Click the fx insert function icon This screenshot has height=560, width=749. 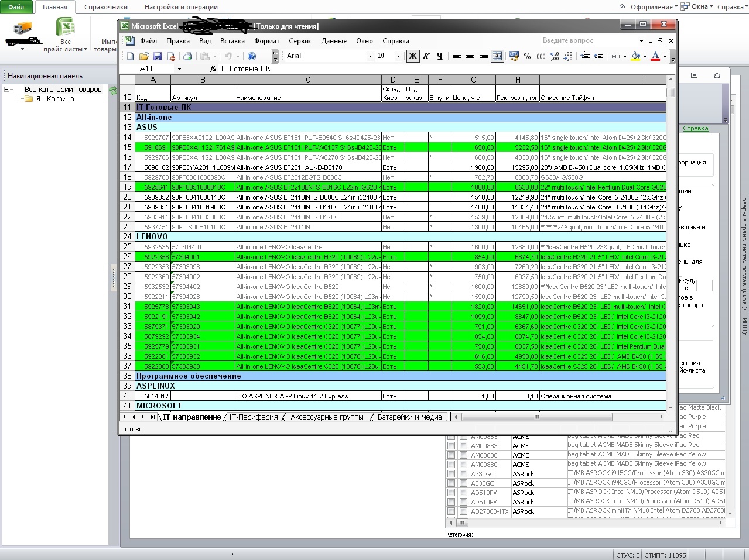[x=213, y=69]
